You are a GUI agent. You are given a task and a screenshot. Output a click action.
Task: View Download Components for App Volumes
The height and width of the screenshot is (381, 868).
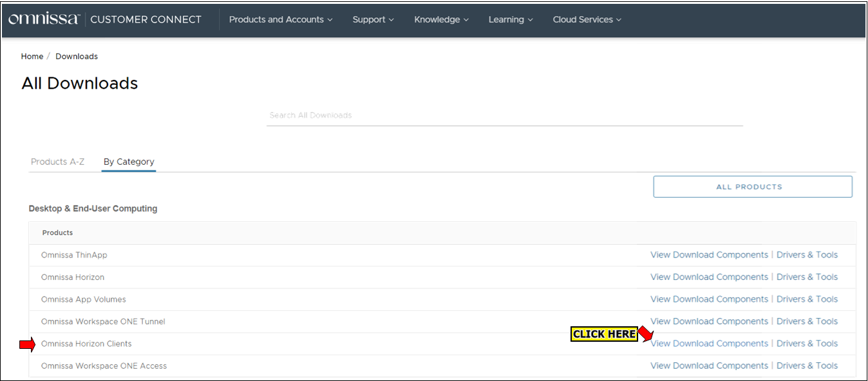tap(709, 299)
